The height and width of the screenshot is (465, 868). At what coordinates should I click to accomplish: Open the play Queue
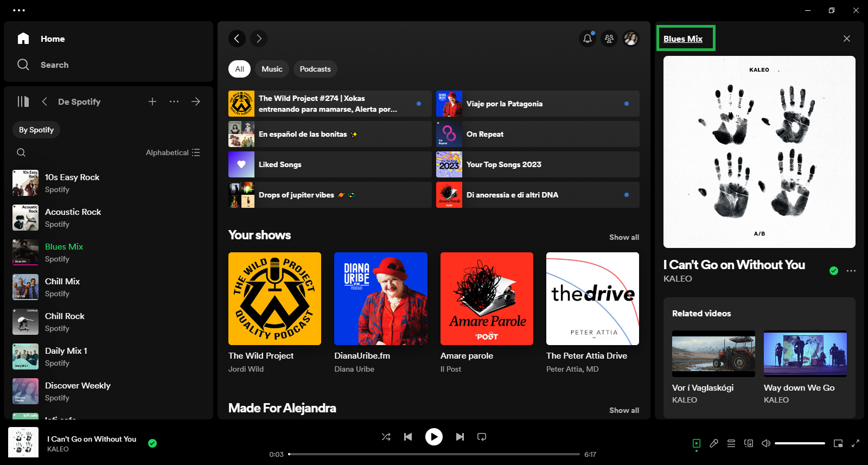coord(731,443)
